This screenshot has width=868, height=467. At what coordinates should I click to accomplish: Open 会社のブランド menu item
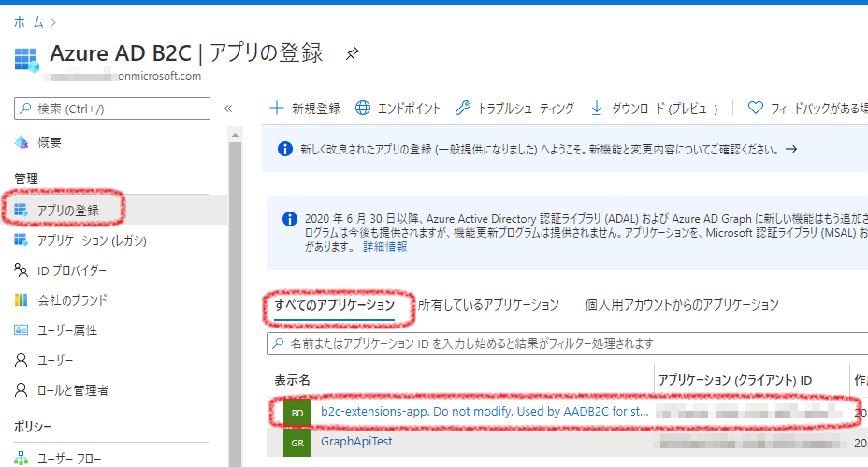pyautogui.click(x=73, y=300)
